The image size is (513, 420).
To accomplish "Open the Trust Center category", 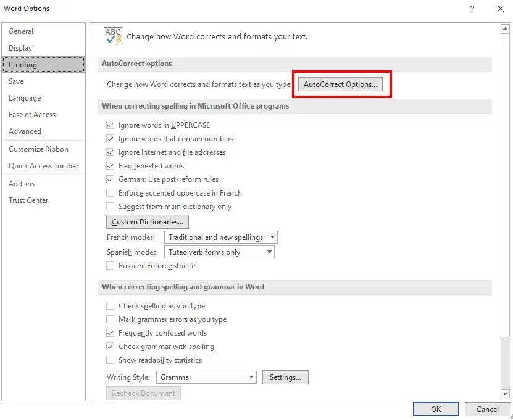I will coord(43,200).
